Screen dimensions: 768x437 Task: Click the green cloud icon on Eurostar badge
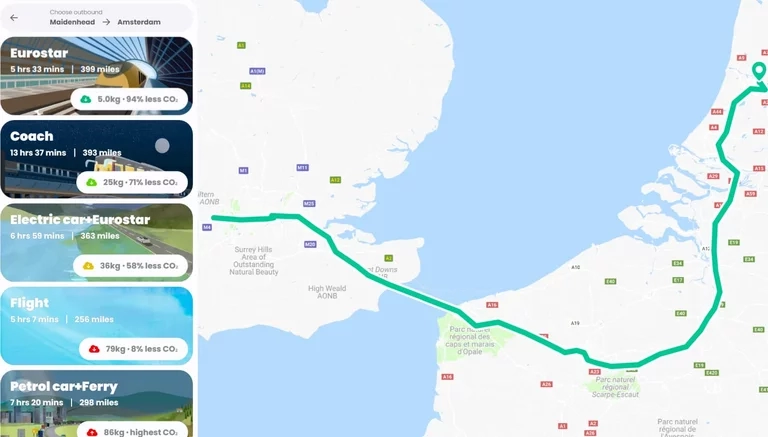point(86,99)
